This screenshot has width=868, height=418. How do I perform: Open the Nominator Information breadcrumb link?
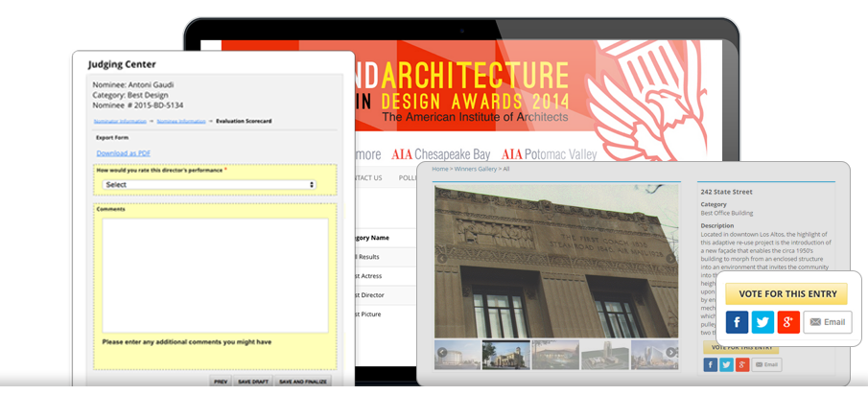tap(120, 121)
